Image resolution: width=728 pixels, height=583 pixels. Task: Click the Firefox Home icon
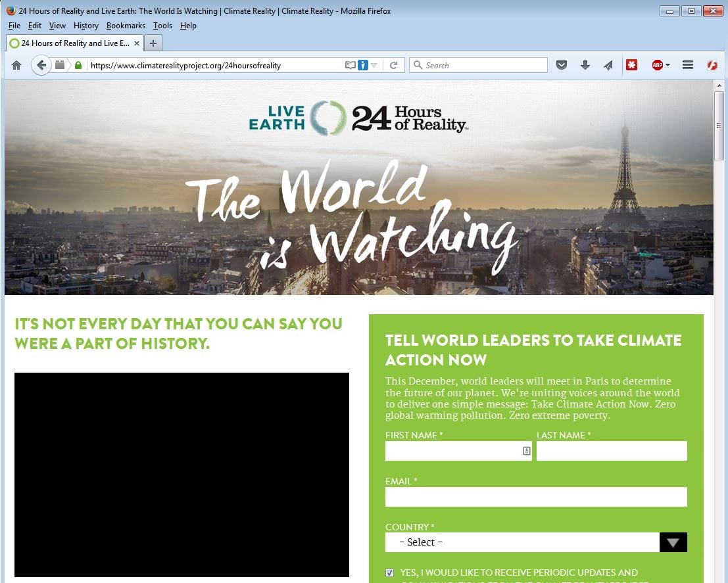(x=16, y=65)
